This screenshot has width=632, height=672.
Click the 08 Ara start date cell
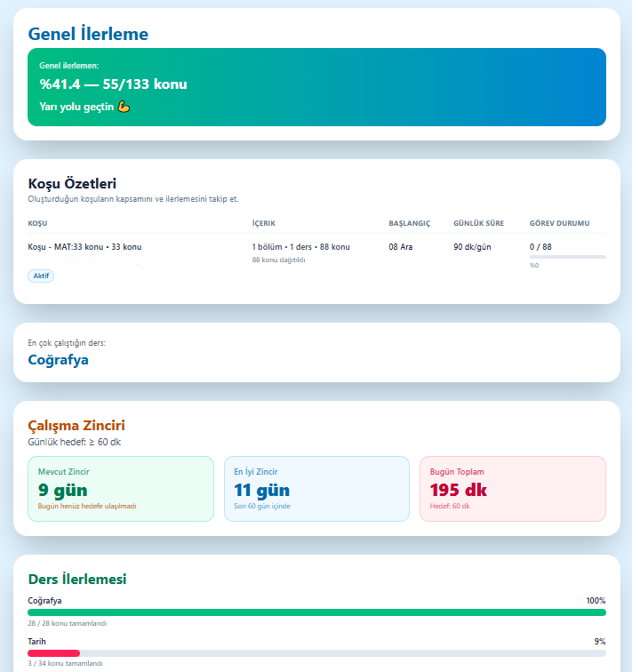(401, 247)
